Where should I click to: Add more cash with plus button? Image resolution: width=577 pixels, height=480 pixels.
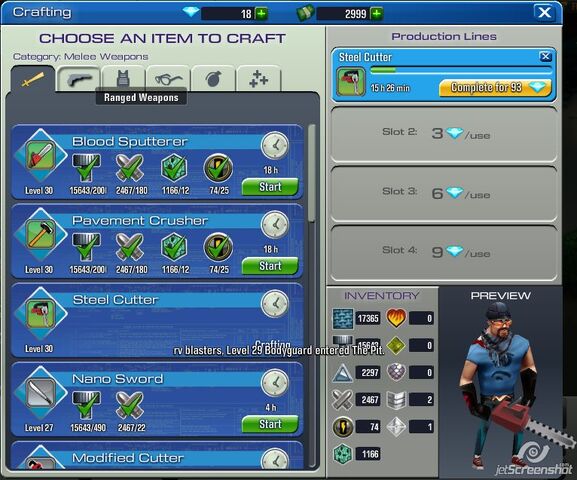376,14
